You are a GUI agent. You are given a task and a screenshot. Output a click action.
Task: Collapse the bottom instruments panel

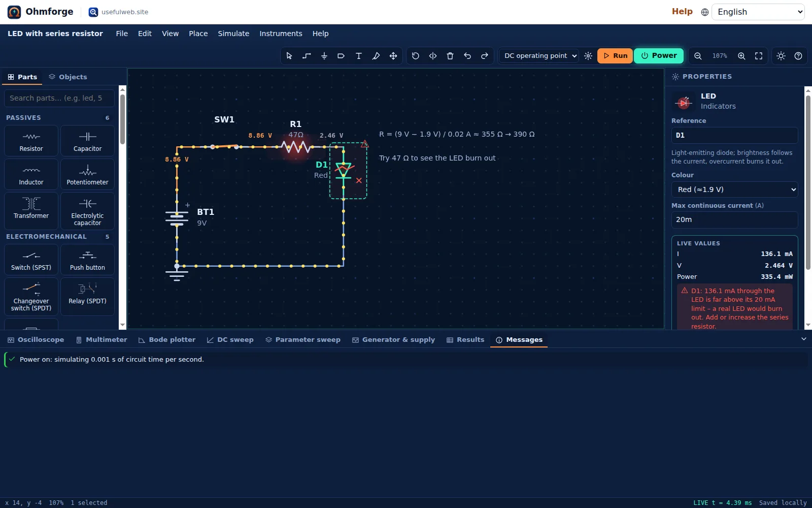click(x=803, y=339)
